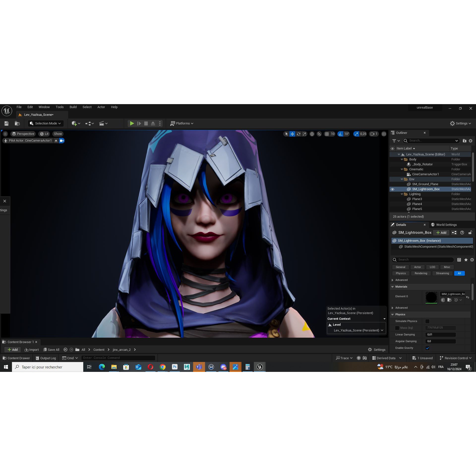The image size is (476, 476).
Task: Activate the Translate move gizmo tool
Action: (292, 134)
